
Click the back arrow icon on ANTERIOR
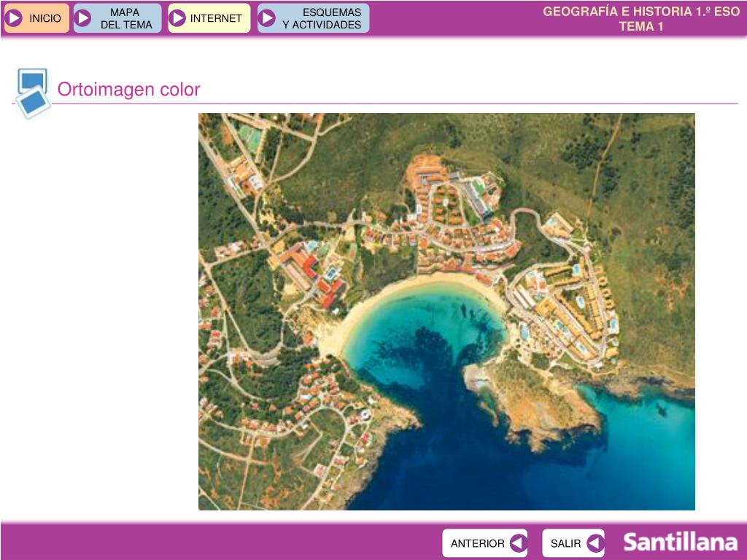tap(518, 542)
